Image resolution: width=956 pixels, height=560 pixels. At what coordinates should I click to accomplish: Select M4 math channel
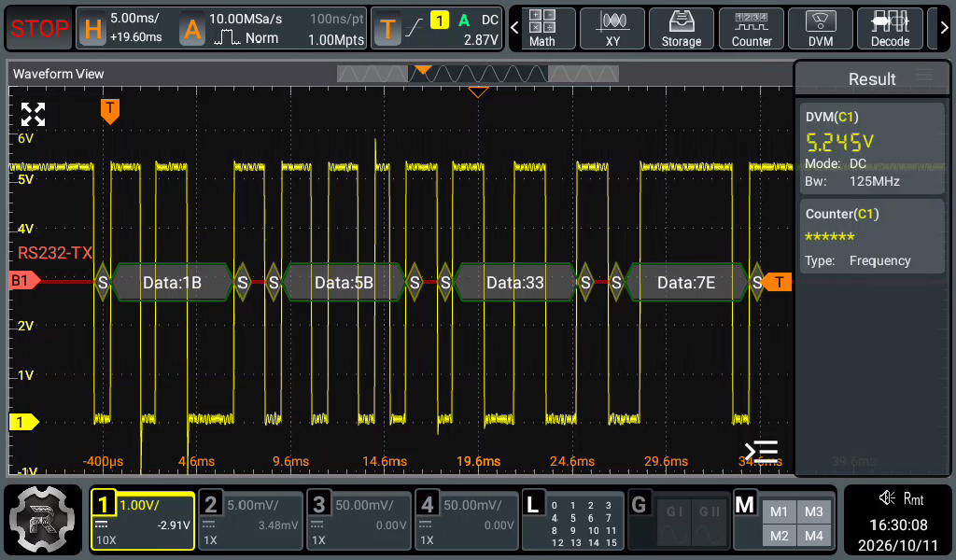[x=813, y=537]
